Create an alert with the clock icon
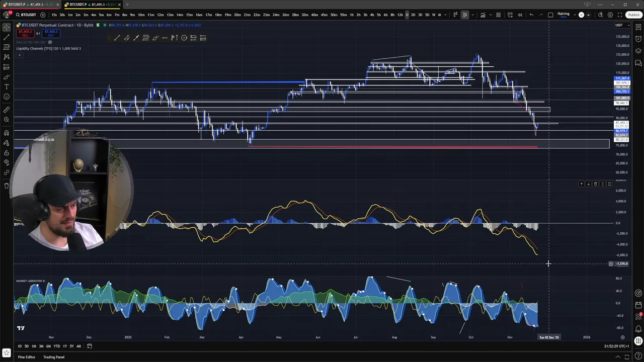This screenshot has width=644, height=362. pyautogui.click(x=510, y=15)
